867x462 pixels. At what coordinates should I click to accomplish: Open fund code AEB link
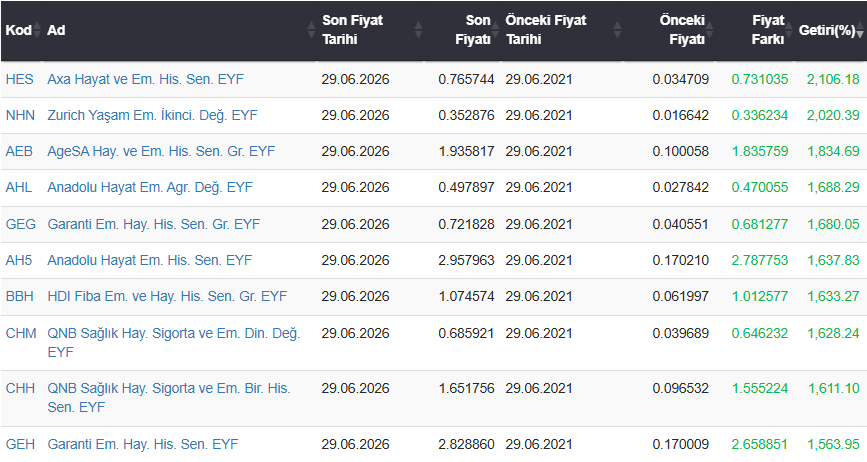[x=19, y=151]
